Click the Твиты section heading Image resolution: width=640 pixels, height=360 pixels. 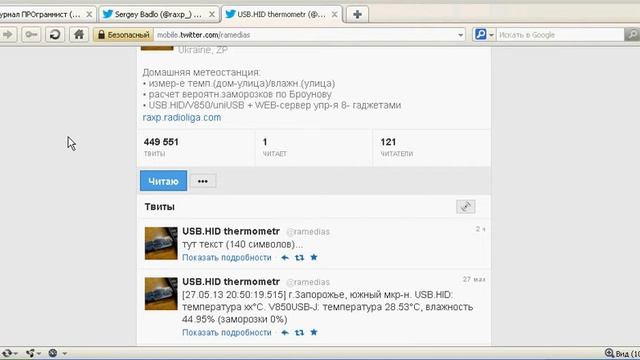(160, 207)
